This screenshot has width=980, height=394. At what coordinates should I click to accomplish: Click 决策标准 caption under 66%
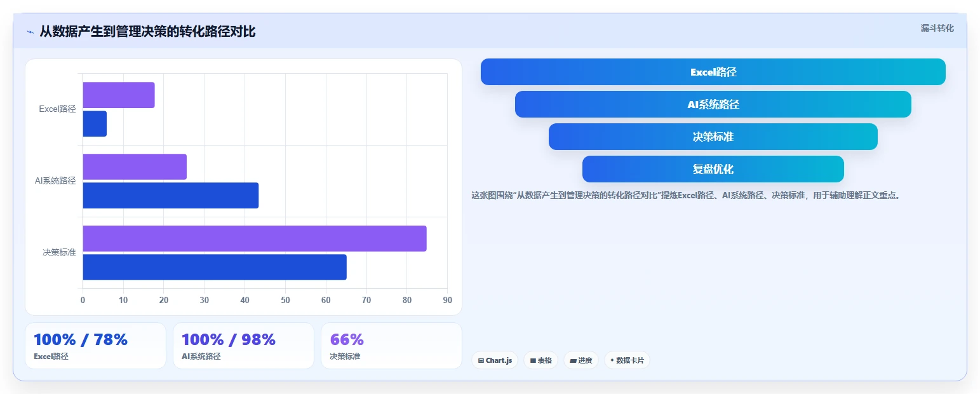pos(345,357)
